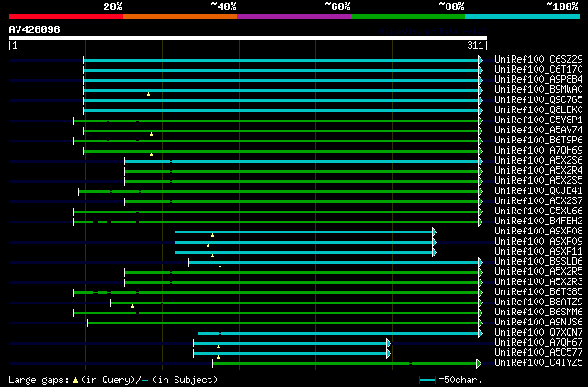Image resolution: width=588 pixels, height=387 pixels.
Task: Select the UniRef100_A5X2S6 label
Action: pos(538,160)
